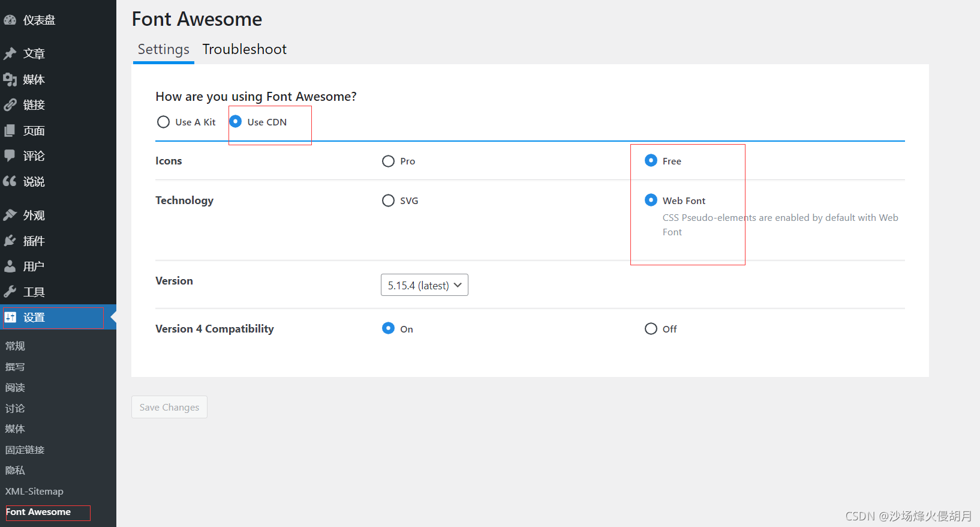
Task: Go to 隐私 privacy settings
Action: coord(15,470)
